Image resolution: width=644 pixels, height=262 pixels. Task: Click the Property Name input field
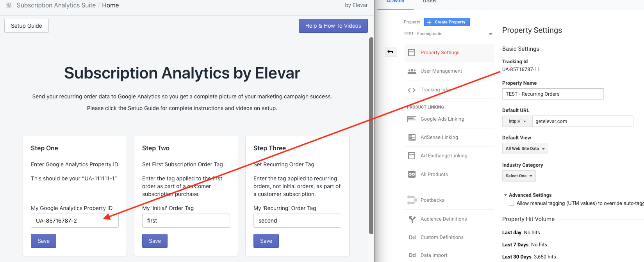553,94
